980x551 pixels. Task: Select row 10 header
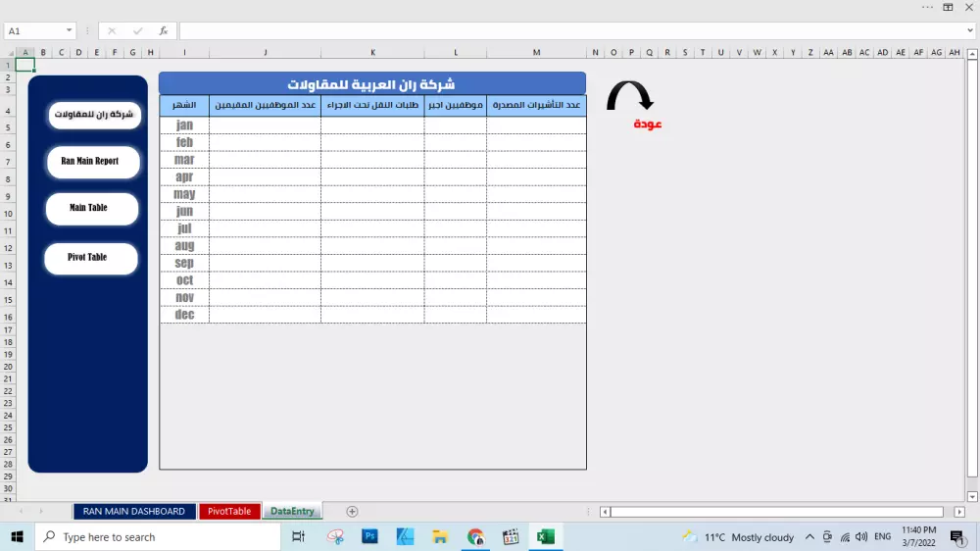[x=8, y=214]
